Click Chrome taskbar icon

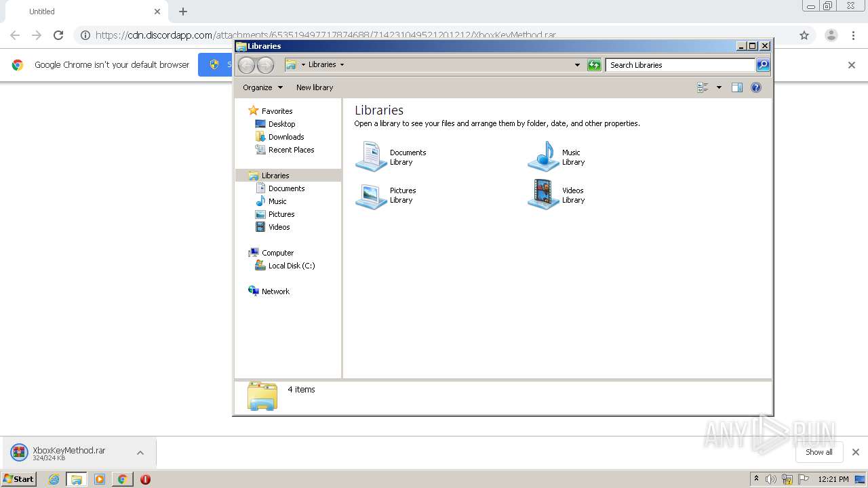pos(122,479)
